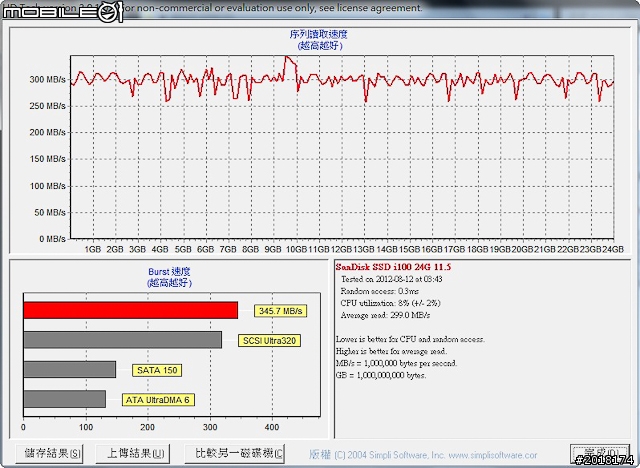Click the gray bar beside SATA 150
This screenshot has width=640, height=468.
click(x=70, y=369)
